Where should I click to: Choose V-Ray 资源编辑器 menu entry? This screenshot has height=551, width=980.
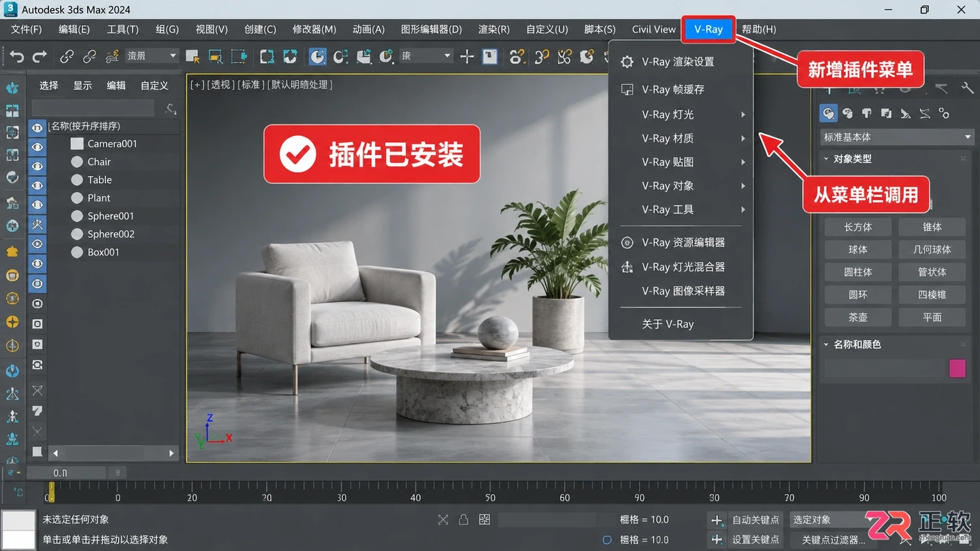click(x=681, y=242)
